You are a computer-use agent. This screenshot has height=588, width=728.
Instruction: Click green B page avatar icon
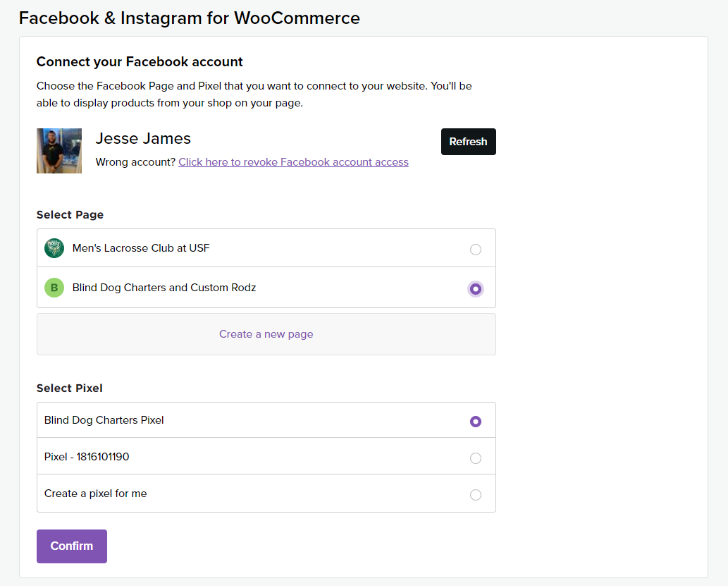tap(54, 288)
